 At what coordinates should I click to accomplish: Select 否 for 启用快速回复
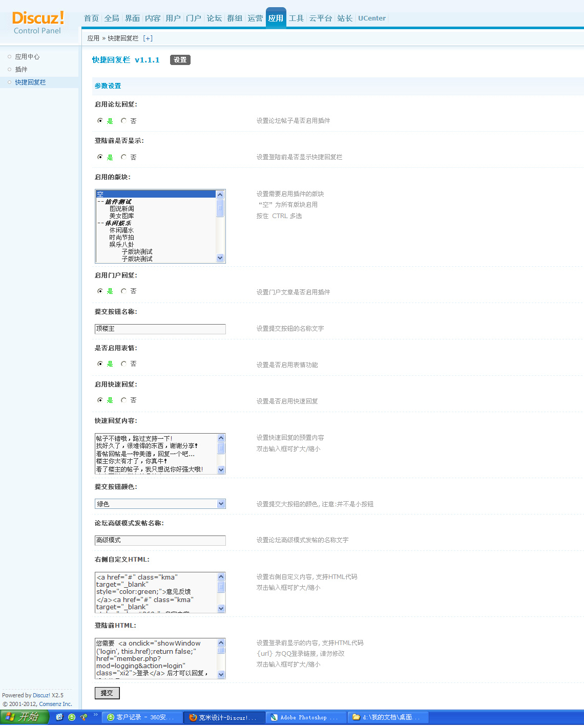pos(123,400)
